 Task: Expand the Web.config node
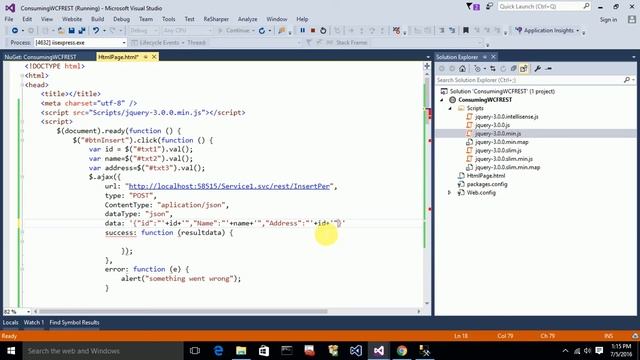(x=450, y=192)
